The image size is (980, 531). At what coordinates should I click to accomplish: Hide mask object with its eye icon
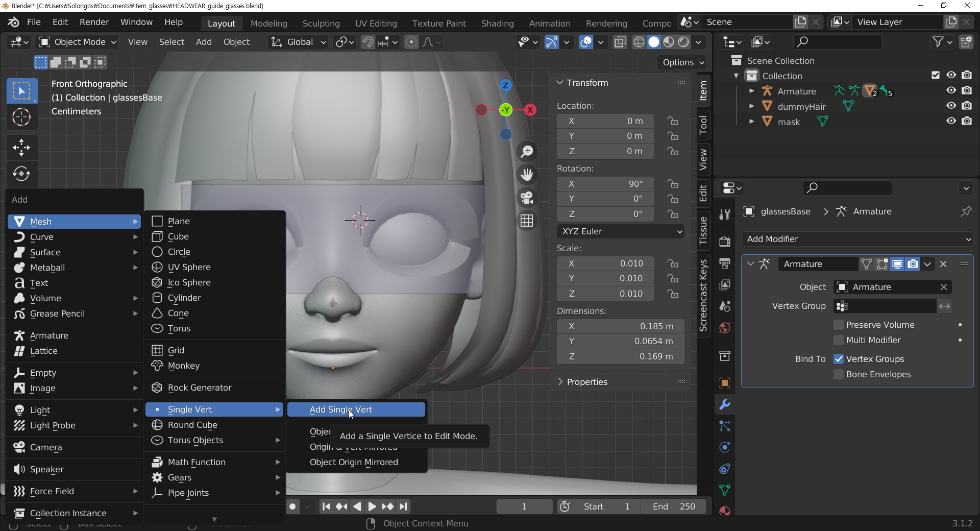pos(951,121)
